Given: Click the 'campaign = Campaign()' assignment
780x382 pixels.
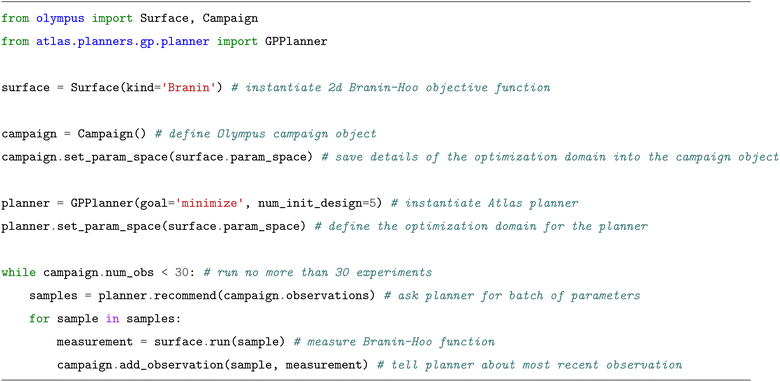Looking at the screenshot, I should (74, 134).
